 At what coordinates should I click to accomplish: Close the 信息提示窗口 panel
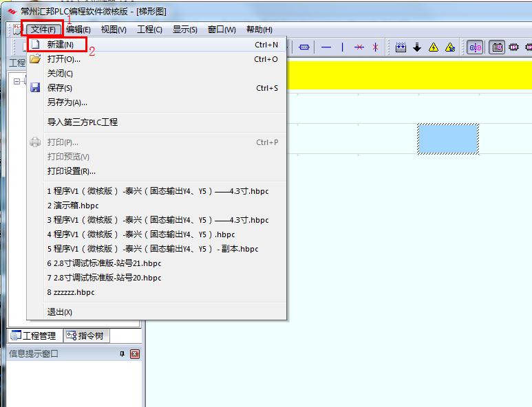coord(135,354)
